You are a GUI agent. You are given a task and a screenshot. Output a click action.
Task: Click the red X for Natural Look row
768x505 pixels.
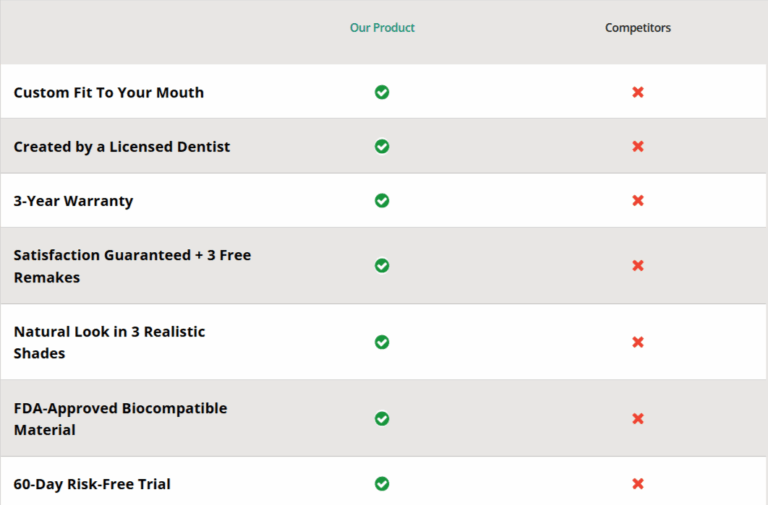638,342
